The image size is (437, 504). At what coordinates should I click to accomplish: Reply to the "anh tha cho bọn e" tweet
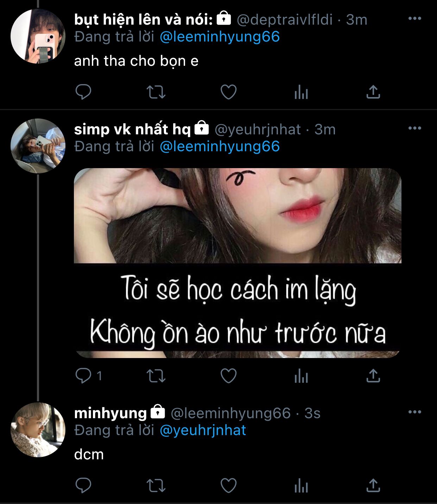coord(83,92)
